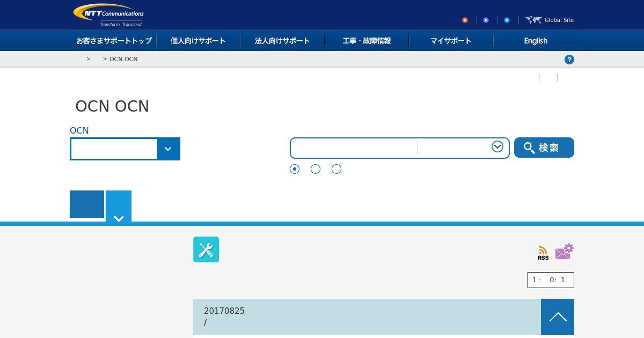The image size is (644, 338).
Task: Open the Global Site link
Action: (x=559, y=20)
